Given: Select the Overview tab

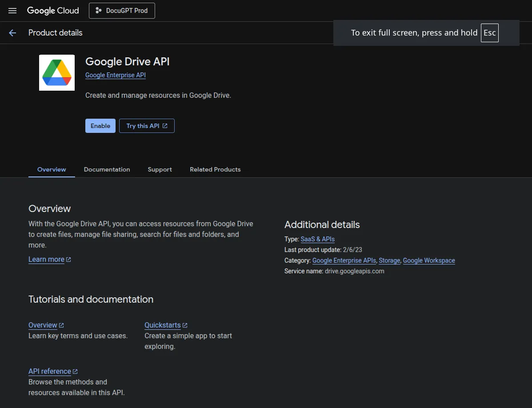Looking at the screenshot, I should coord(52,169).
